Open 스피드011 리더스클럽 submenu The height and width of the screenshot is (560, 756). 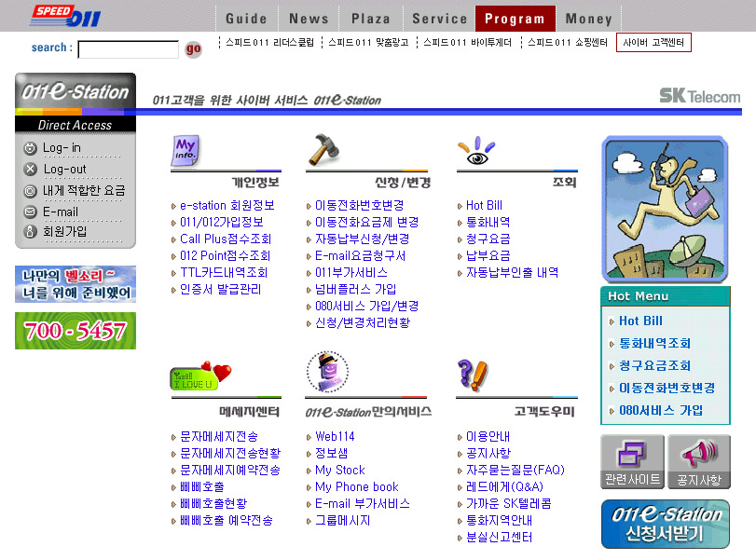(269, 43)
